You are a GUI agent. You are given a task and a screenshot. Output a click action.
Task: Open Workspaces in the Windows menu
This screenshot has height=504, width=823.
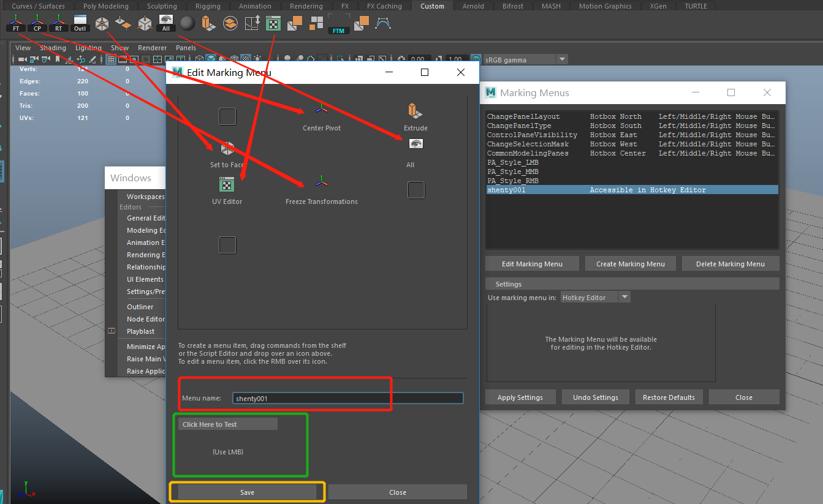pos(142,197)
